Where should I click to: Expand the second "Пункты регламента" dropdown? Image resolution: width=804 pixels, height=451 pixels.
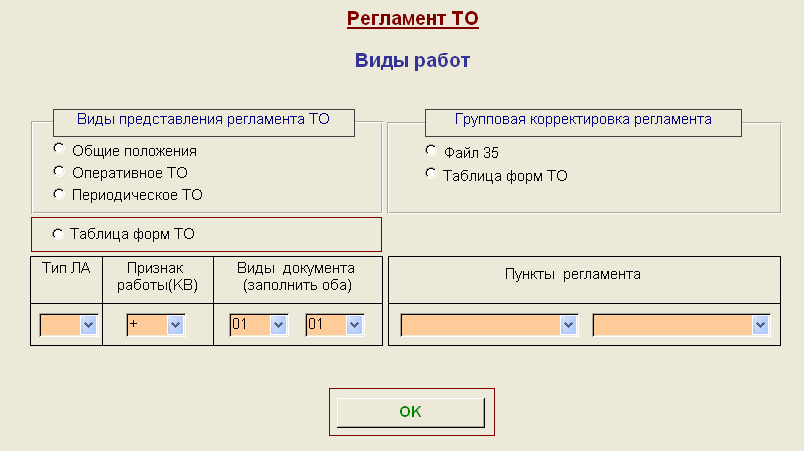761,325
